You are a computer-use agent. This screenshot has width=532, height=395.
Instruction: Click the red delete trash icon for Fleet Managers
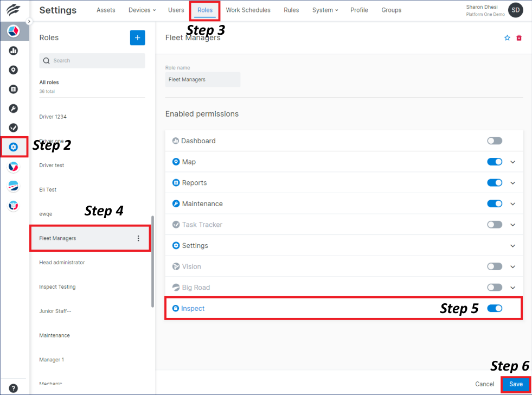[x=520, y=37]
